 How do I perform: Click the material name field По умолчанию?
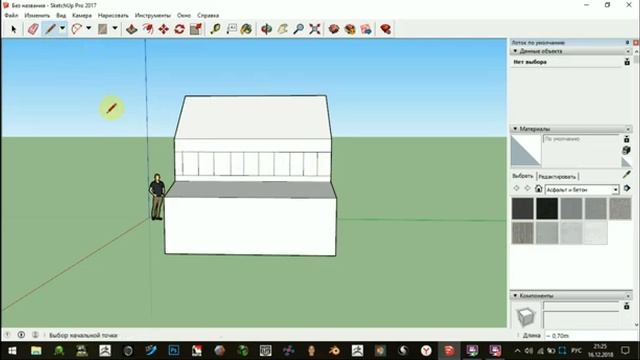(x=581, y=139)
